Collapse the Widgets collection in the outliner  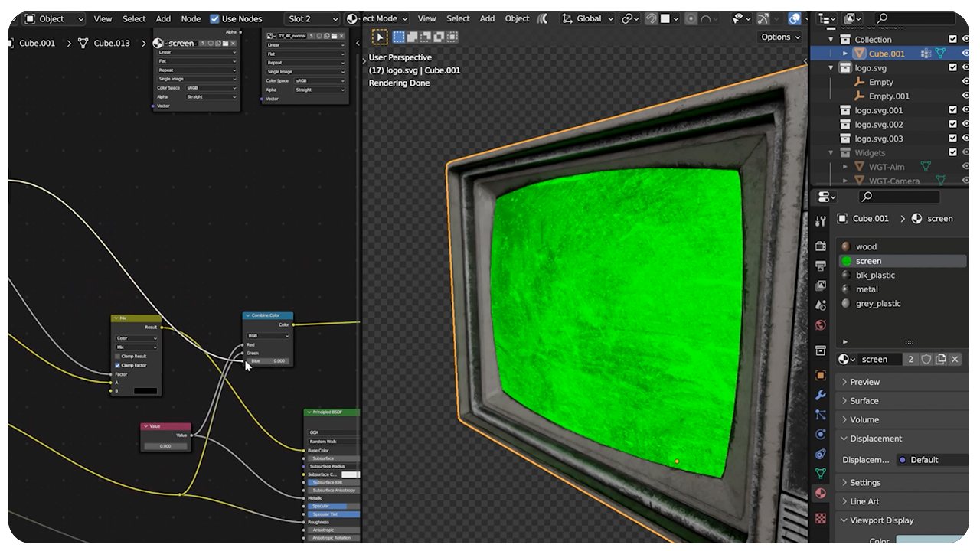point(831,152)
